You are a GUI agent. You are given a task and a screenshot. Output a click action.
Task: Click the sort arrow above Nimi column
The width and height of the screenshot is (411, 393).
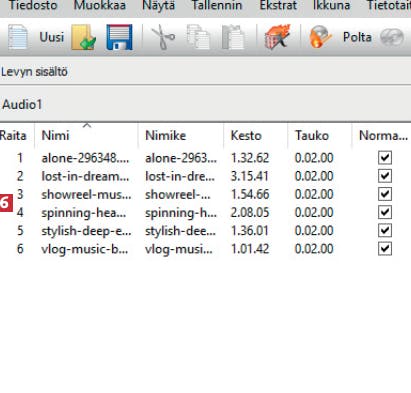tap(87, 125)
